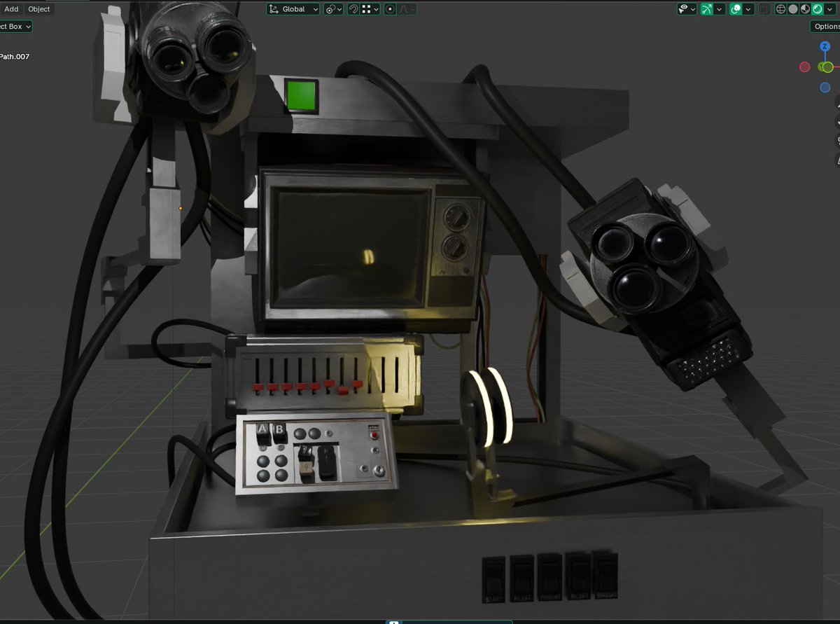
Task: Toggle the Show Overlays button
Action: pyautogui.click(x=736, y=9)
